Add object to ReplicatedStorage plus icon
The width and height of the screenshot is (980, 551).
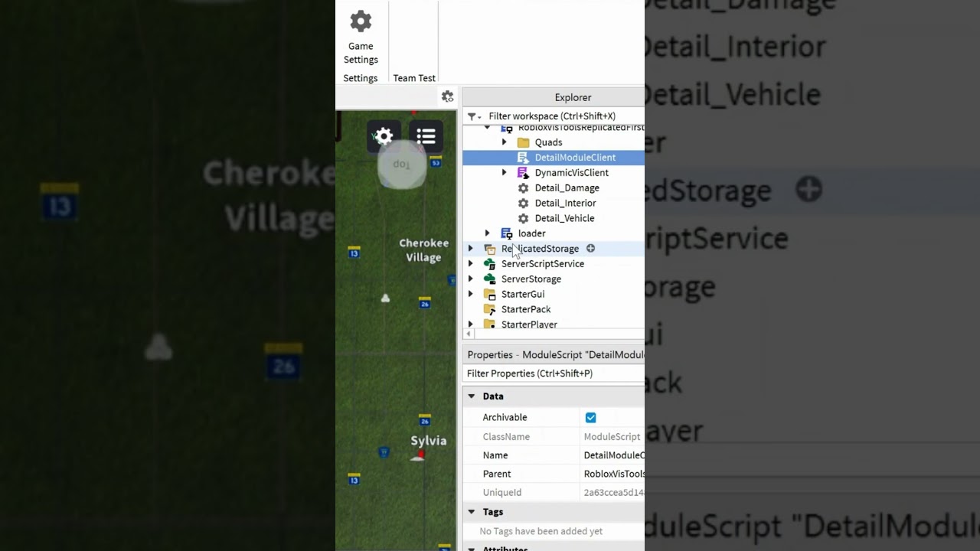click(590, 248)
